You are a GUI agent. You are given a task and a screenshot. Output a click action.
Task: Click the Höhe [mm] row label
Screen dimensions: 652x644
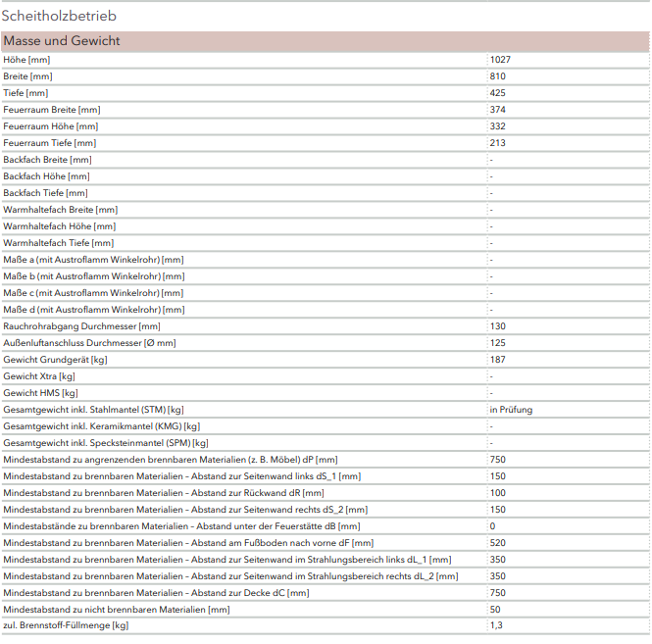click(x=26, y=60)
